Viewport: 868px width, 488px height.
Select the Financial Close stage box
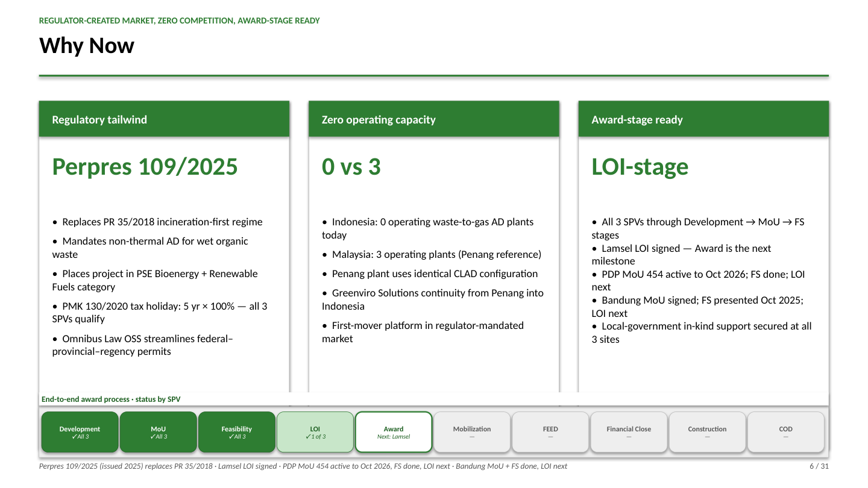coord(629,432)
